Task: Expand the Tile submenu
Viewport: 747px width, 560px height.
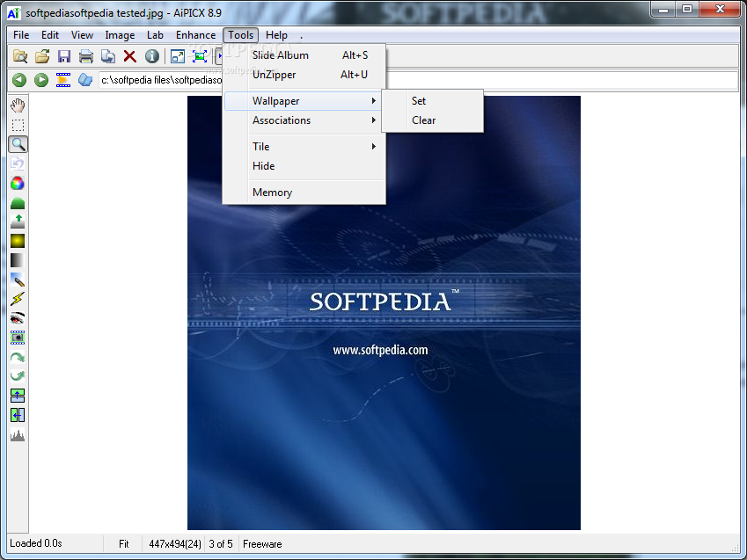Action: (304, 147)
